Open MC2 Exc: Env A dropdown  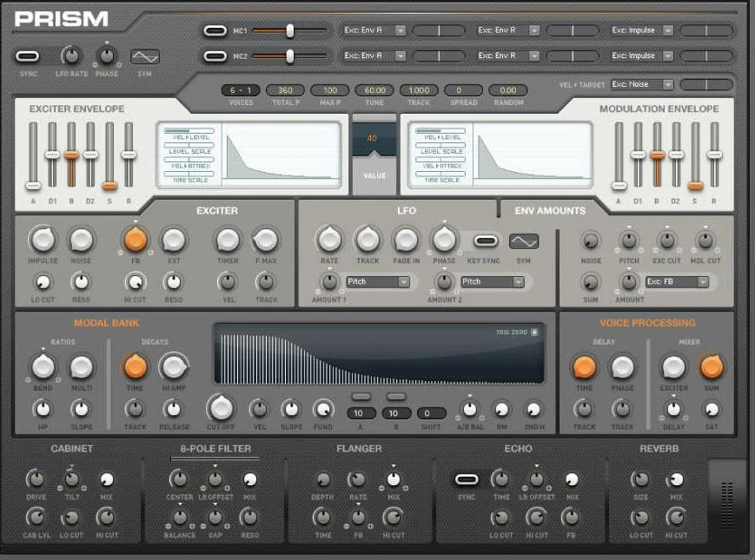pyautogui.click(x=374, y=56)
